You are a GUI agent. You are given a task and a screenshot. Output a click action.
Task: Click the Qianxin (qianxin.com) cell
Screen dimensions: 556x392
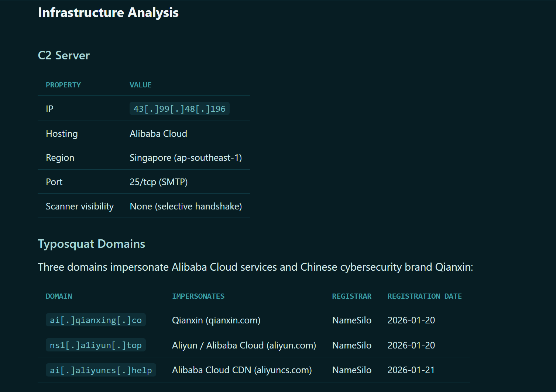pyautogui.click(x=216, y=320)
